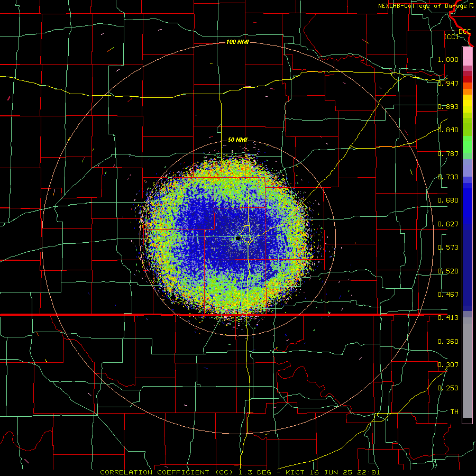
Task: Click the 50 NMI range ring label
Action: pyautogui.click(x=237, y=140)
